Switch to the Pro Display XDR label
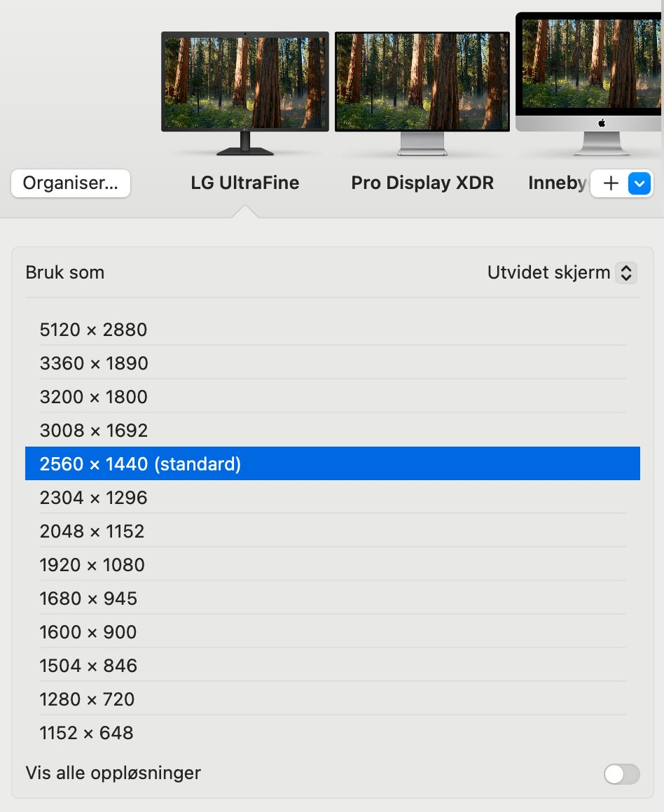The height and width of the screenshot is (812, 664). (x=422, y=183)
